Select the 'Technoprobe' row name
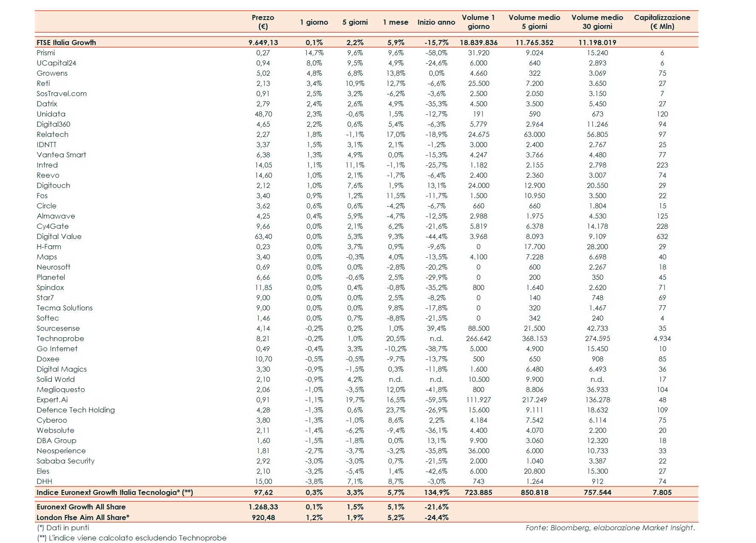The width and height of the screenshot is (756, 543). (60, 338)
